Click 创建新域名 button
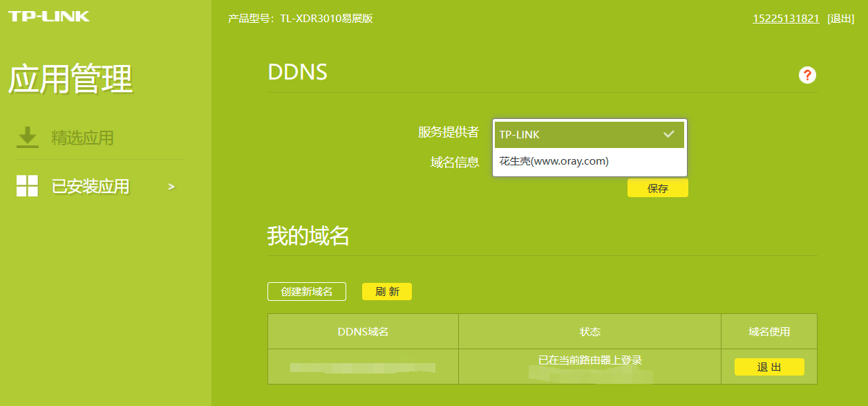868x406 pixels. pos(307,292)
